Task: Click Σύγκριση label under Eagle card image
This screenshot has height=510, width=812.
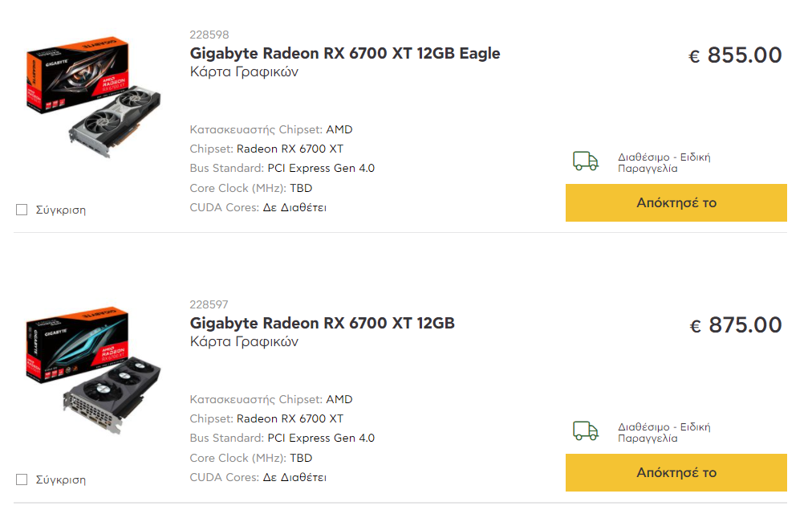Action: point(61,210)
